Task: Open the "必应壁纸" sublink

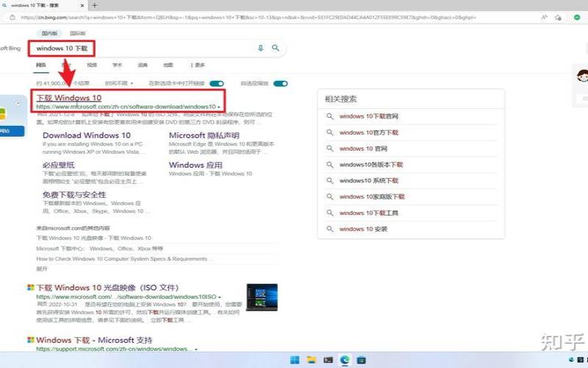Action: click(59, 165)
